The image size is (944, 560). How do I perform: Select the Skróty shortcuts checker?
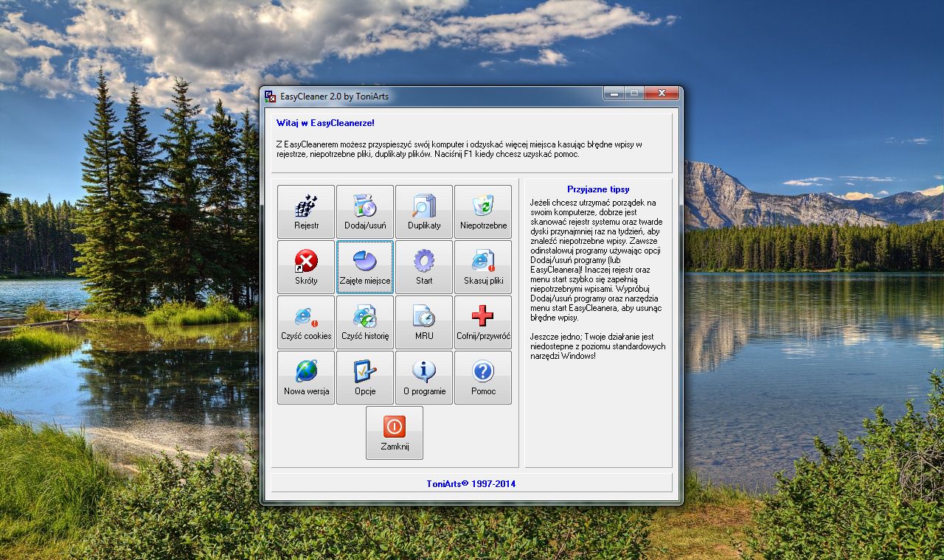click(306, 267)
